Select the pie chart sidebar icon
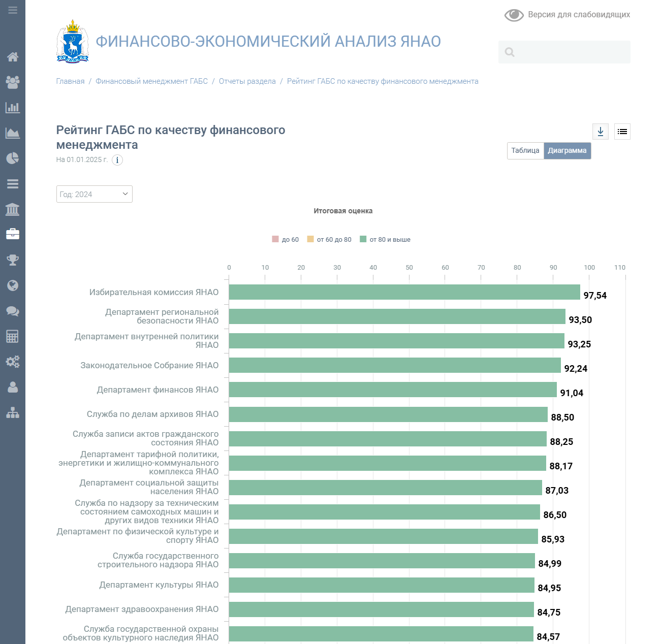Image resolution: width=661 pixels, height=644 pixels. tap(13, 158)
